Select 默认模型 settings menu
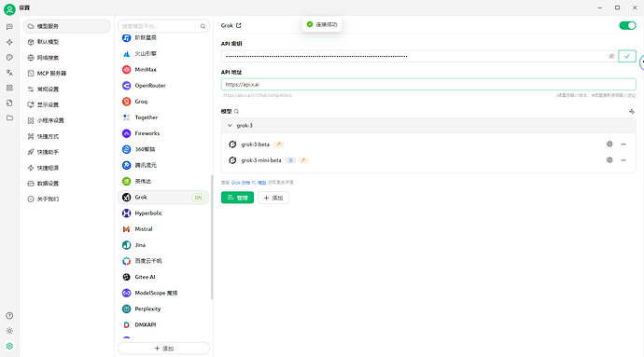The image size is (644, 357). [67, 42]
